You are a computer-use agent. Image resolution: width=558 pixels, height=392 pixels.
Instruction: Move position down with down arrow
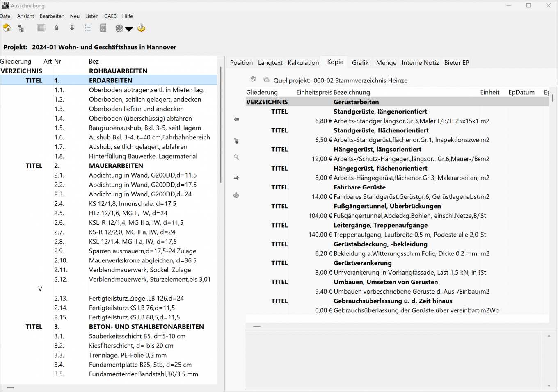(x=72, y=28)
